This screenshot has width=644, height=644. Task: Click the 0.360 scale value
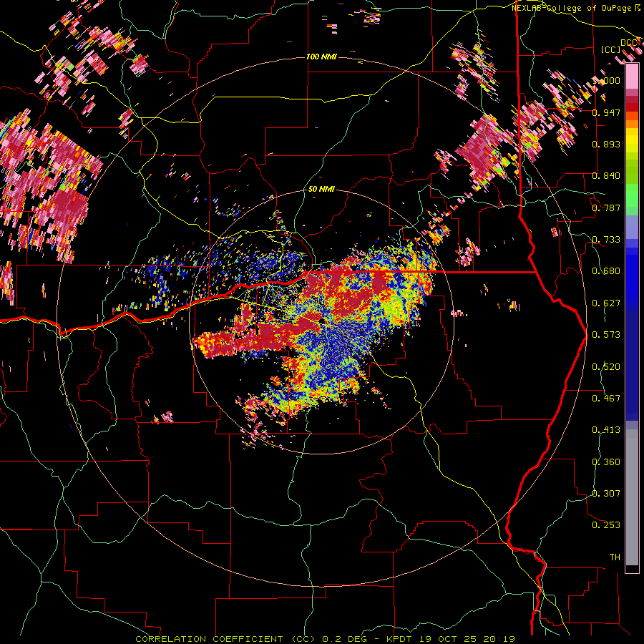click(606, 462)
